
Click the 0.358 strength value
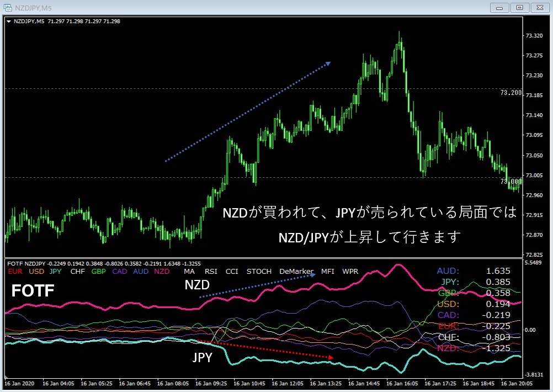click(498, 293)
